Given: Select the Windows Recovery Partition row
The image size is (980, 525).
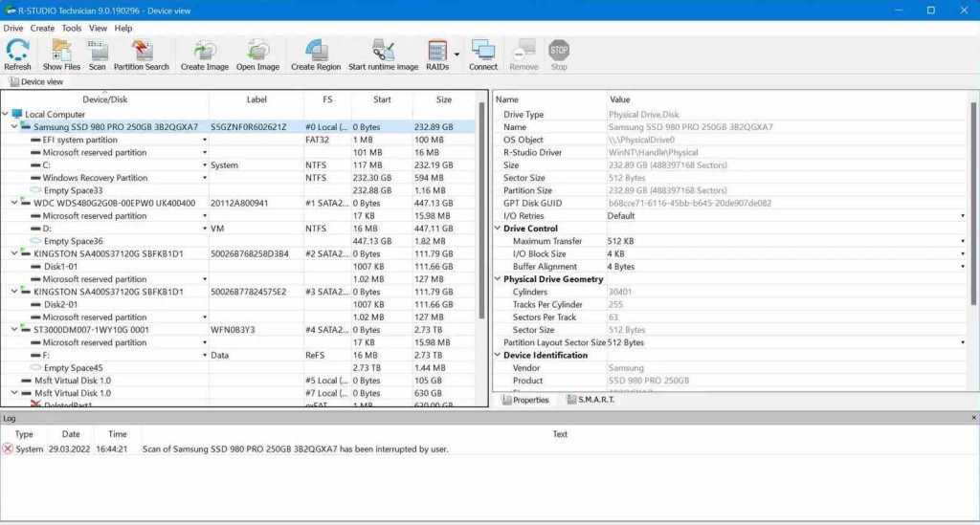Looking at the screenshot, I should point(238,178).
